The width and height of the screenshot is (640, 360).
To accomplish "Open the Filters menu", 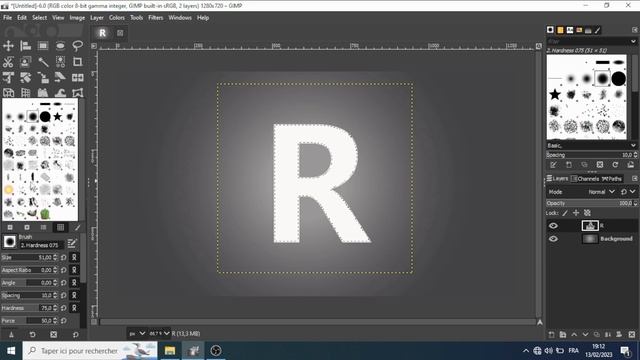I will [156, 18].
